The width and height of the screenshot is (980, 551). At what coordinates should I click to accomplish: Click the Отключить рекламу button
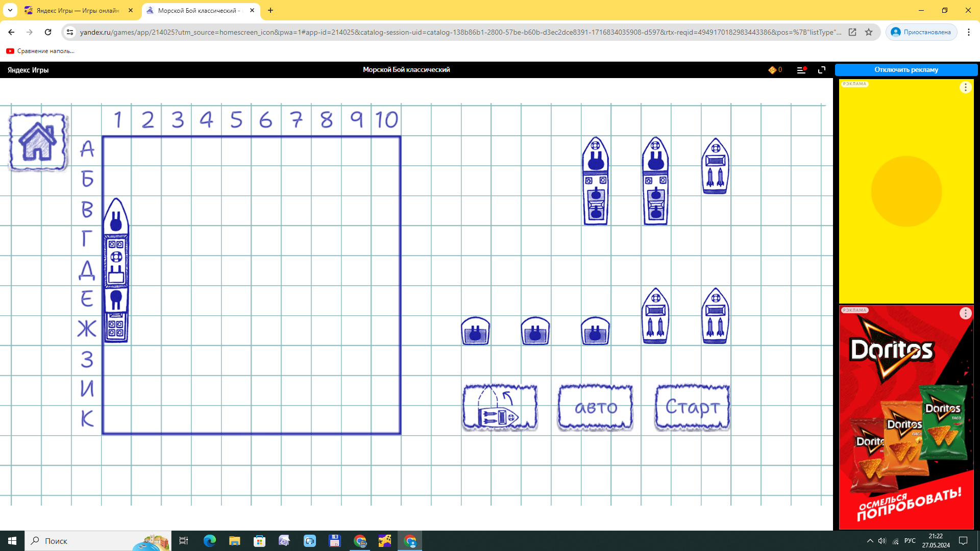pos(906,70)
